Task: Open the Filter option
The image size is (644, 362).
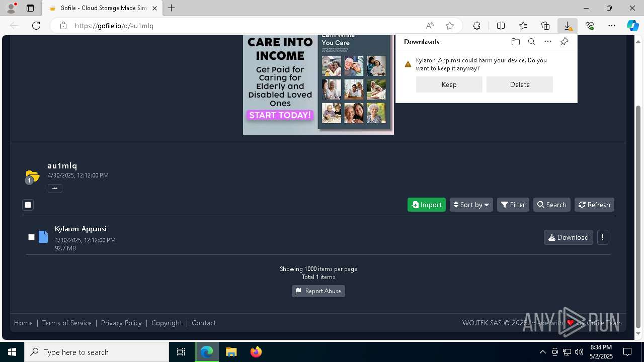Action: click(513, 205)
